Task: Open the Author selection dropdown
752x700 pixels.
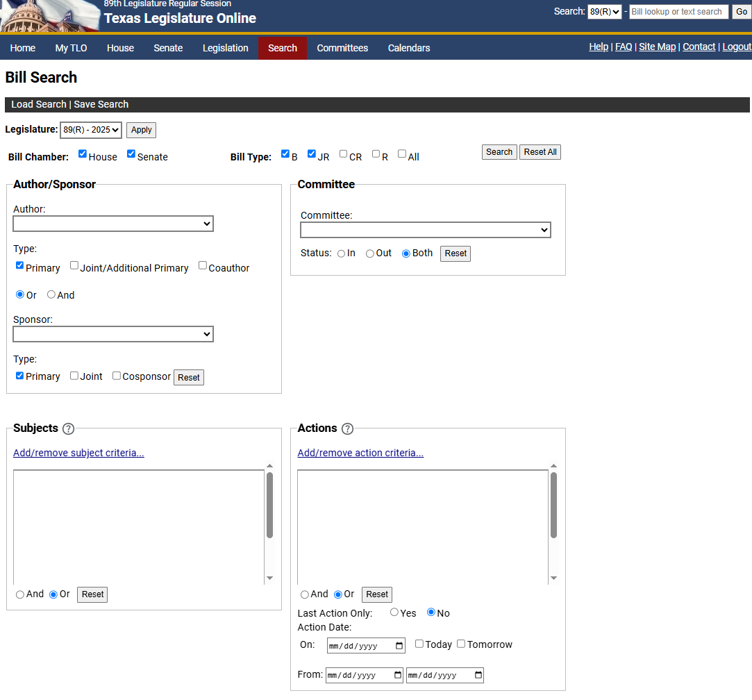Action: [x=113, y=224]
